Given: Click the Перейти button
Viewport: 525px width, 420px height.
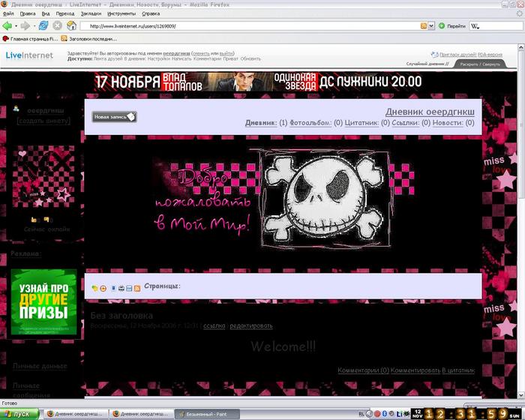Looking at the screenshot, I should 452,25.
